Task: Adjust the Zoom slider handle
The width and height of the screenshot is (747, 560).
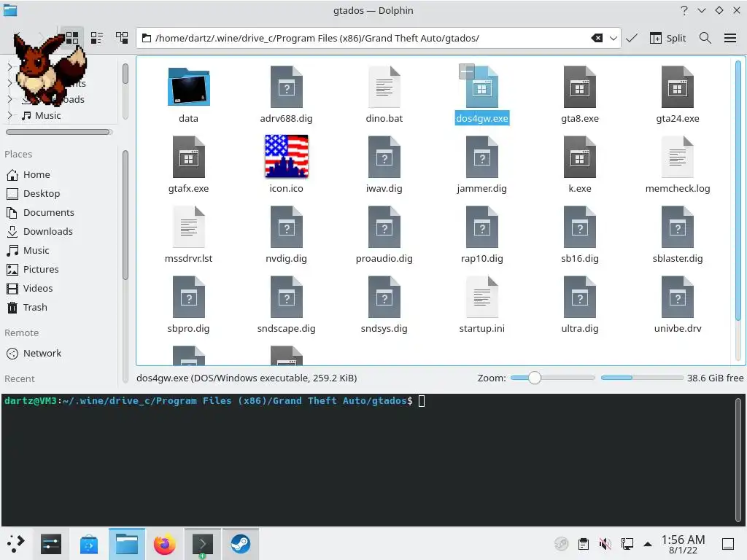Action: [535, 378]
